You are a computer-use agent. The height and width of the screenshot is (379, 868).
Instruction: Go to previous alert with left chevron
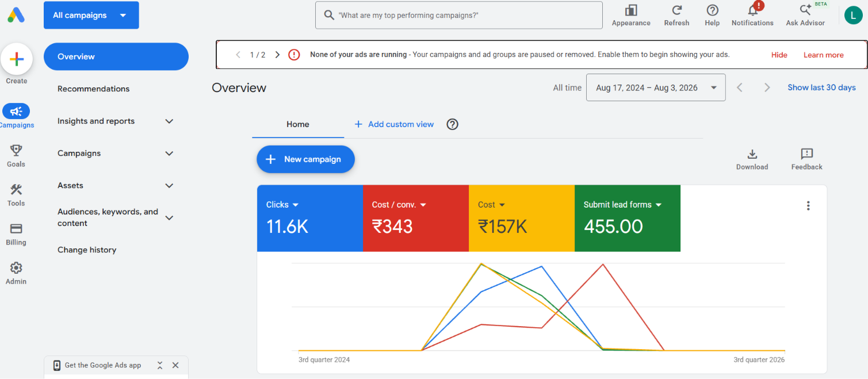pos(238,55)
